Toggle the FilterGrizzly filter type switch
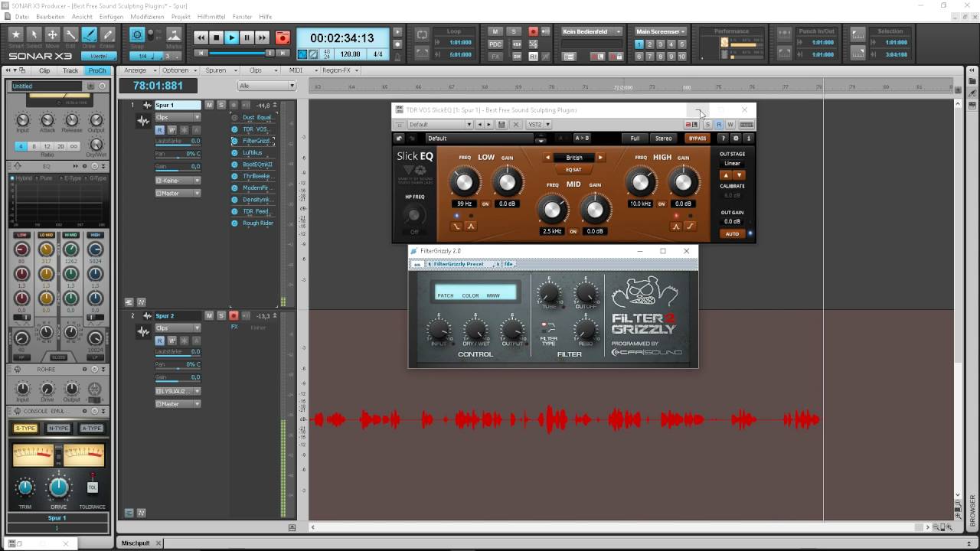 click(x=548, y=327)
